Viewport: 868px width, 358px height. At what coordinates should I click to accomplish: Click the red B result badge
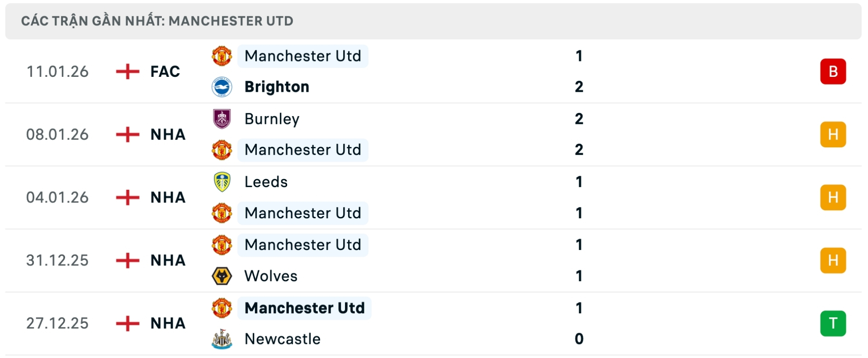[833, 71]
